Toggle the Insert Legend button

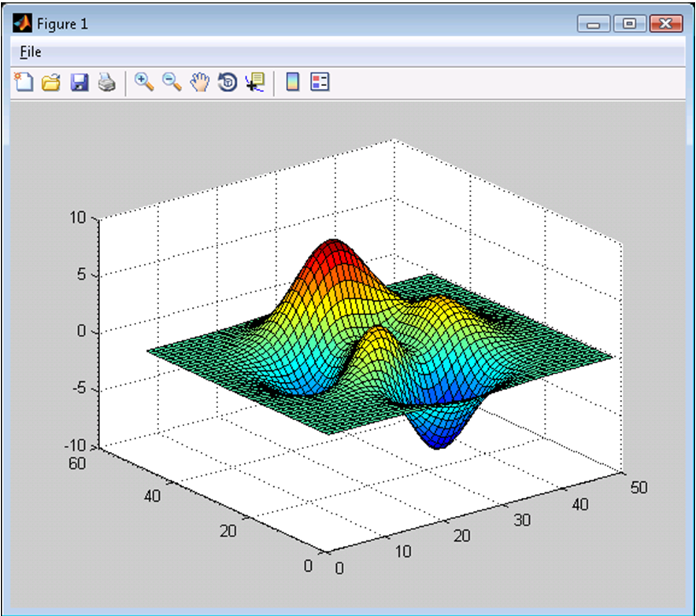(320, 82)
